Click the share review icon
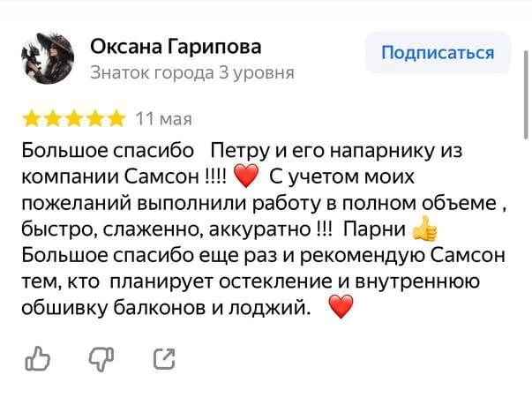This screenshot has height=405, width=532. click(164, 359)
